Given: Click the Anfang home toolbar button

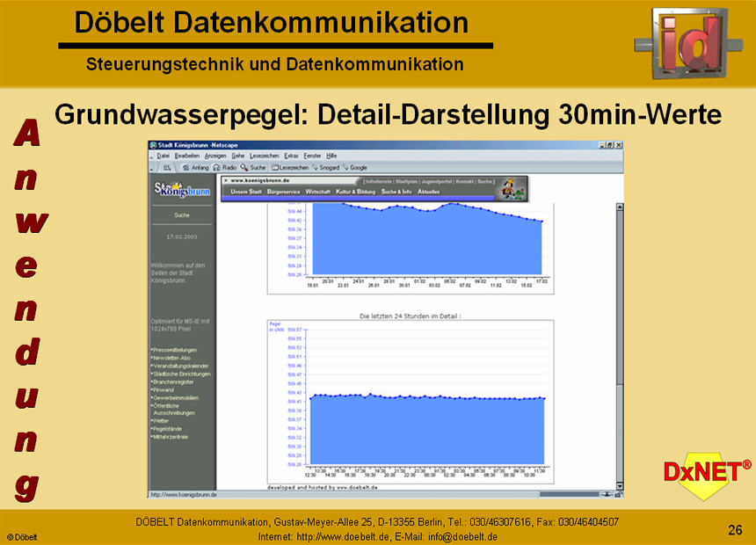Looking at the screenshot, I should pyautogui.click(x=195, y=167).
